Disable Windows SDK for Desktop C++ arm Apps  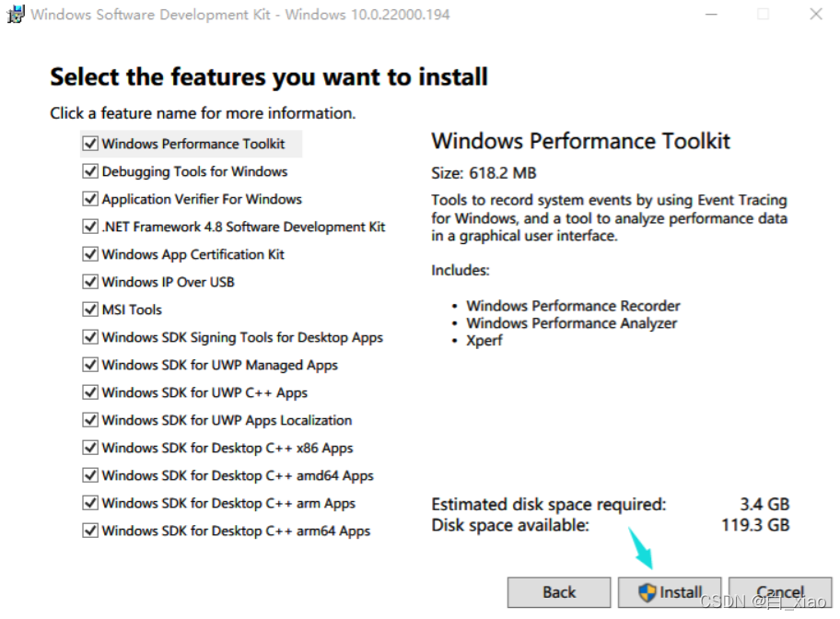89,503
